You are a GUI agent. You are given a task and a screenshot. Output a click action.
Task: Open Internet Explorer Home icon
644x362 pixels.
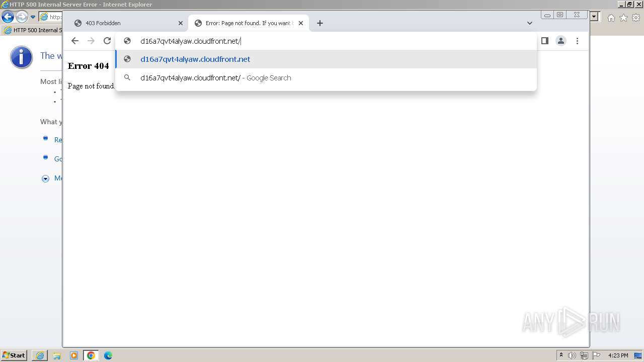611,18
